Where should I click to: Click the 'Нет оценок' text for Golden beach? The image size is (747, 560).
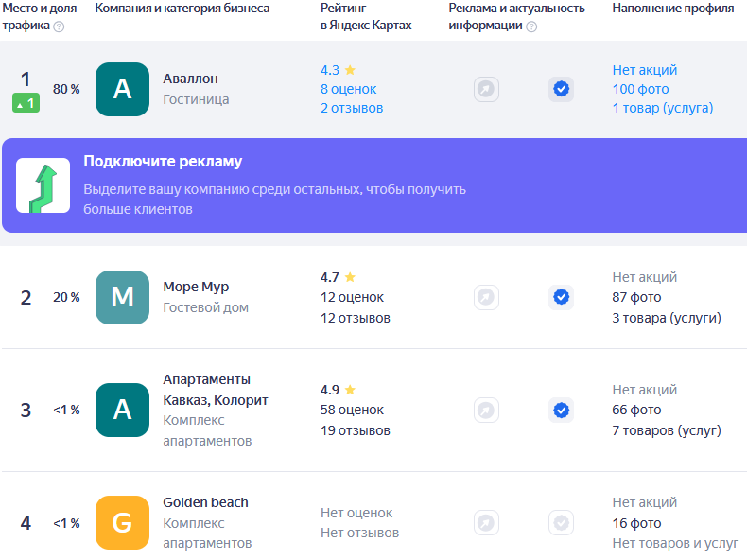click(356, 513)
